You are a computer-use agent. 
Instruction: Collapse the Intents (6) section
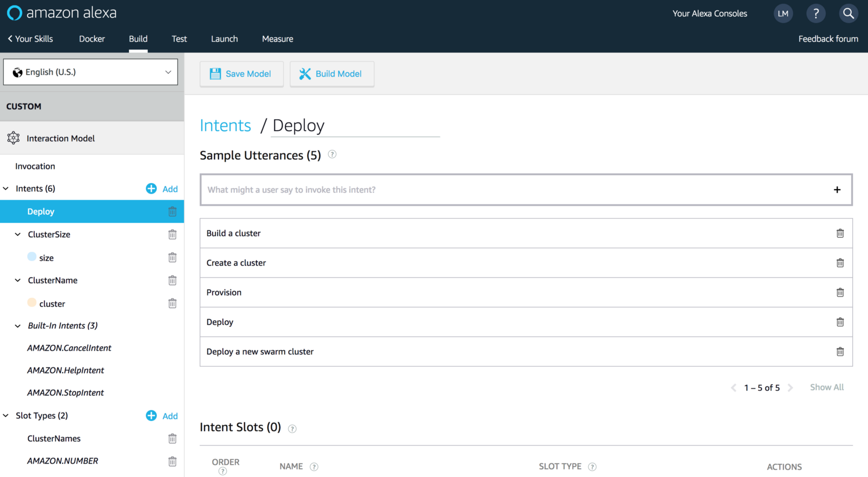click(x=6, y=189)
